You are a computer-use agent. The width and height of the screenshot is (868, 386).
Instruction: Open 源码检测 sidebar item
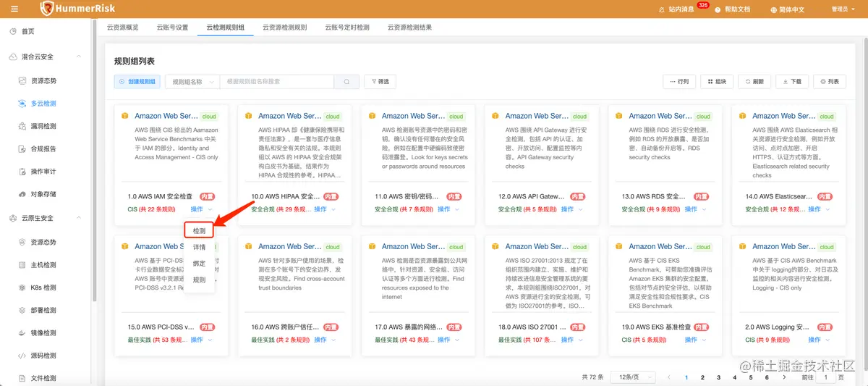45,356
